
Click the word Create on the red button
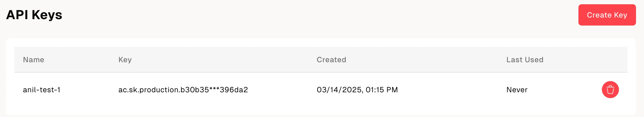point(599,15)
